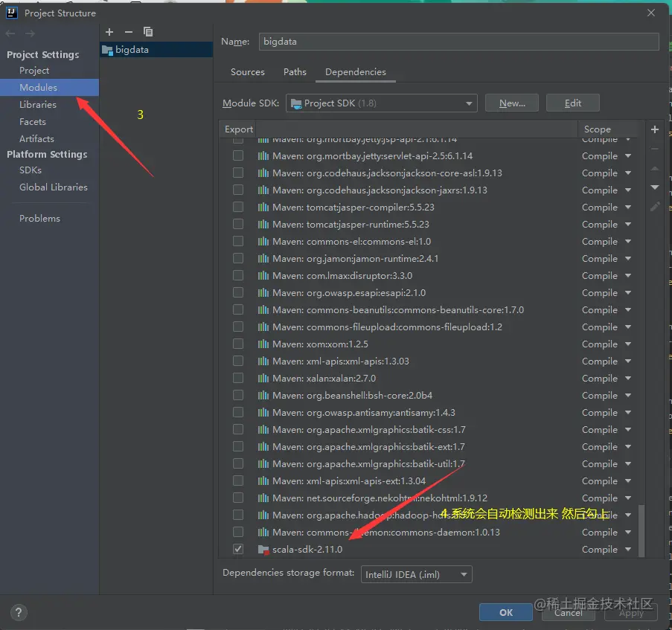Click the library icon for xalan:xalan:2.7.0
The width and height of the screenshot is (672, 630).
tap(263, 378)
